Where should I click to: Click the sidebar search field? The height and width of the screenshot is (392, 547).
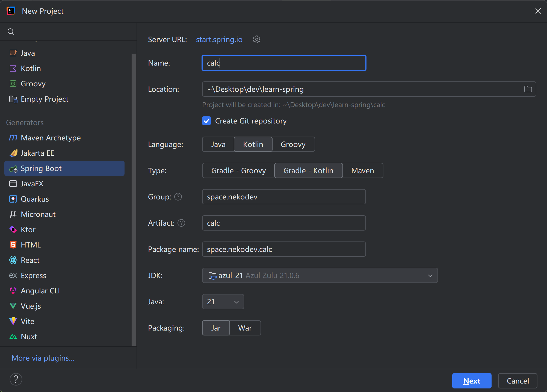pos(68,32)
